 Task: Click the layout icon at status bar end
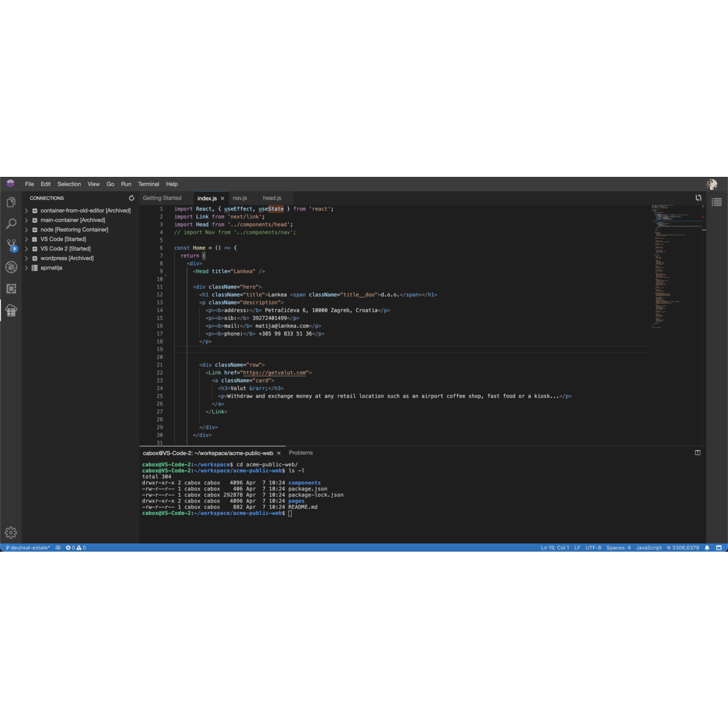719,548
